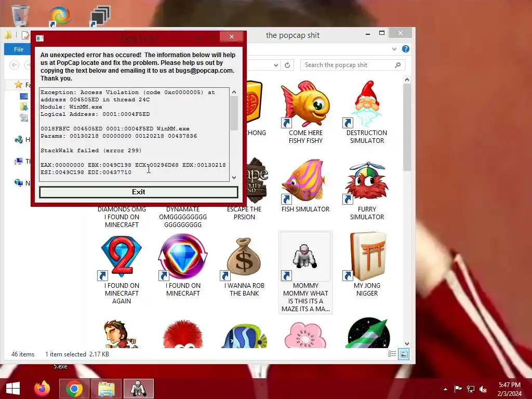Expand the Explorer ribbon chevron
The image size is (532, 399).
tap(394, 49)
